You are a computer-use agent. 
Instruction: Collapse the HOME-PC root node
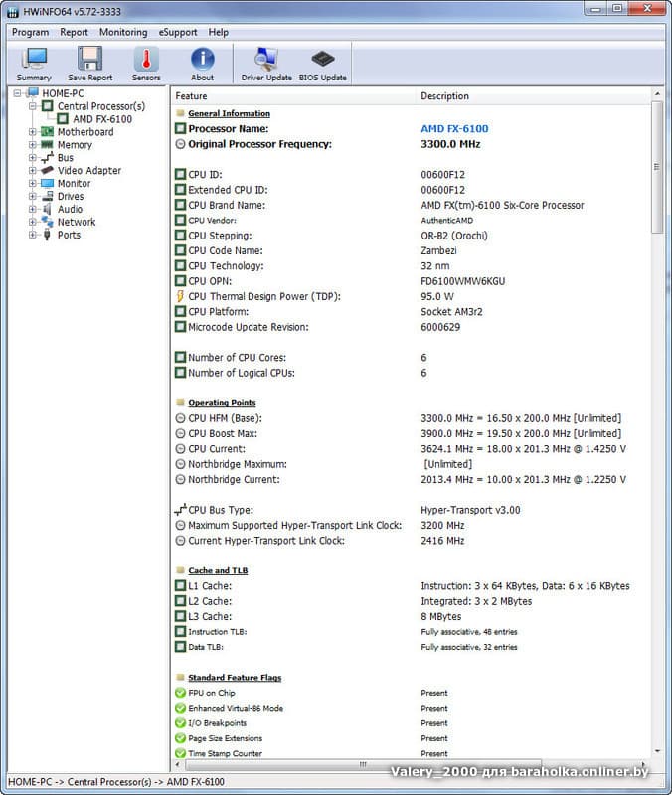click(x=17, y=93)
